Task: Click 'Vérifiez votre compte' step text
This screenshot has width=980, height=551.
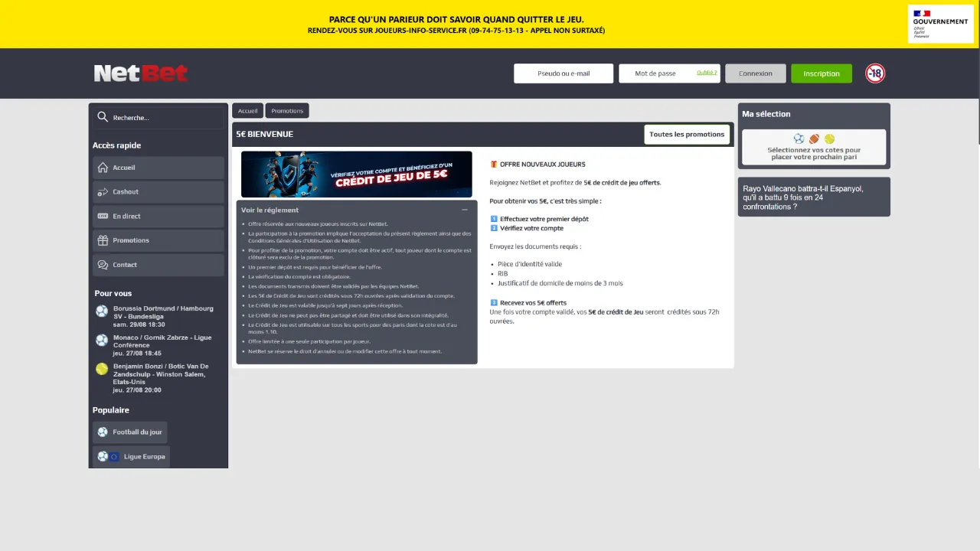Action: (x=531, y=228)
